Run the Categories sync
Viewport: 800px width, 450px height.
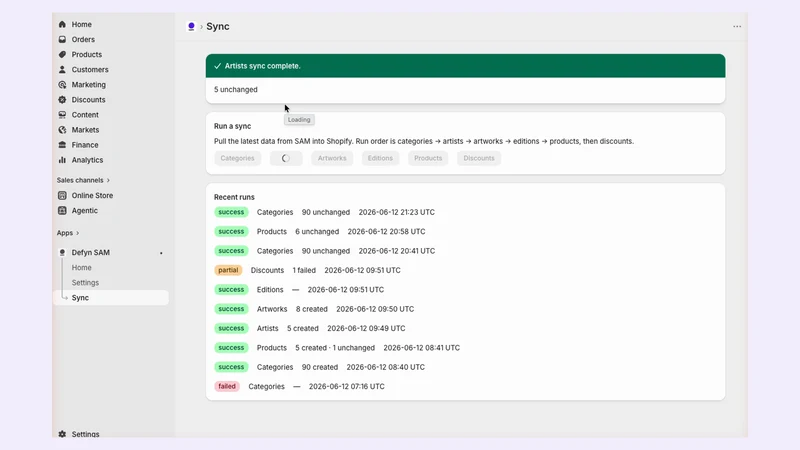pos(237,158)
